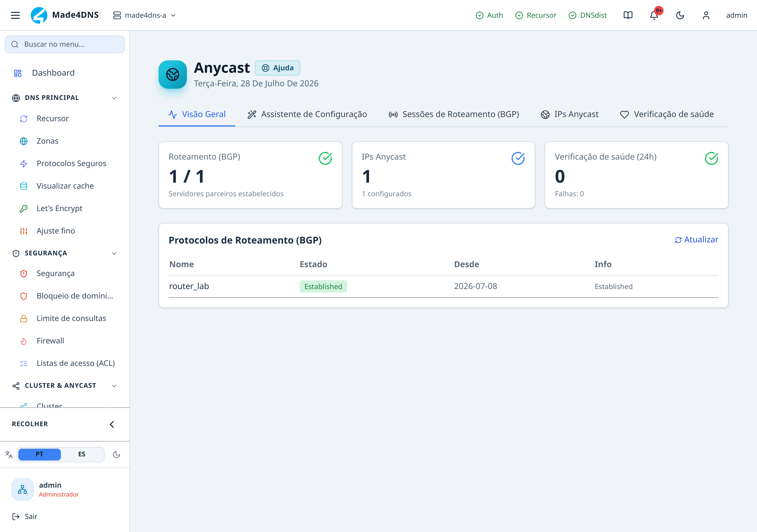Viewport: 757px width, 532px height.
Task: Click the translate language icon
Action: click(9, 455)
